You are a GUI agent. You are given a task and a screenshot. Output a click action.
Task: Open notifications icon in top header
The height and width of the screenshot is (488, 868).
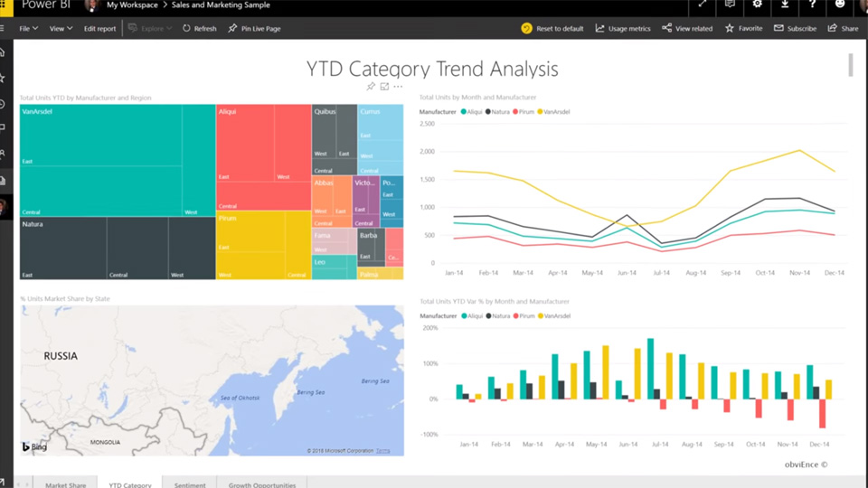click(730, 5)
